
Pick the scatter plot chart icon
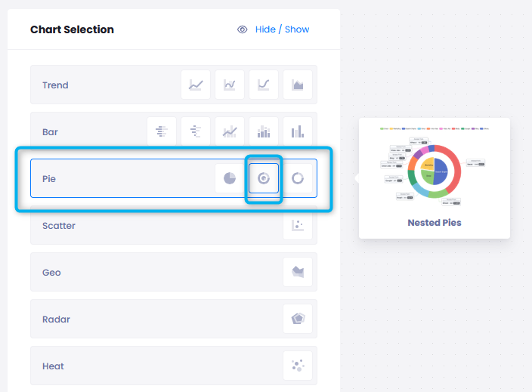pyautogui.click(x=298, y=226)
